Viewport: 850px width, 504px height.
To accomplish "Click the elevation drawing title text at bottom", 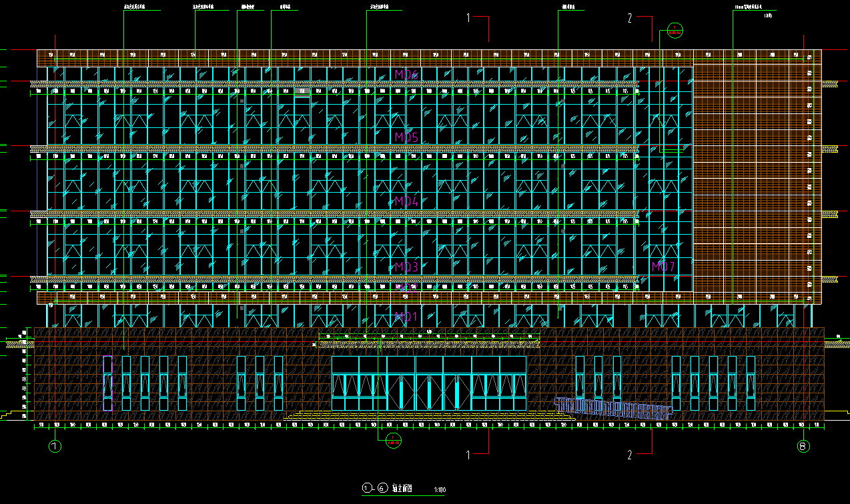I will [402, 488].
